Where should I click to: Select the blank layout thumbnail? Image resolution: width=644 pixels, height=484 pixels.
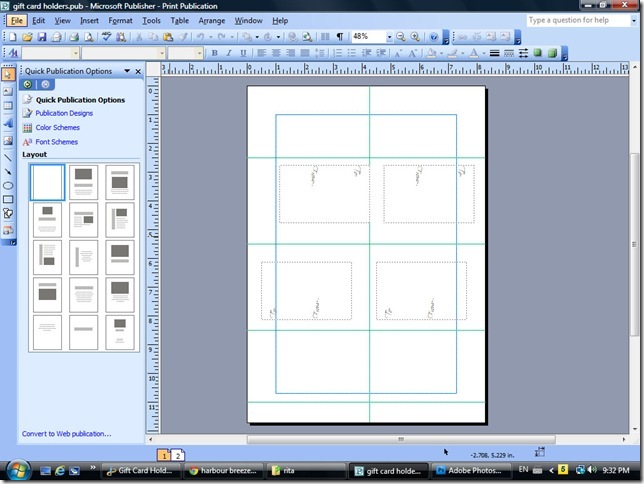(48, 182)
